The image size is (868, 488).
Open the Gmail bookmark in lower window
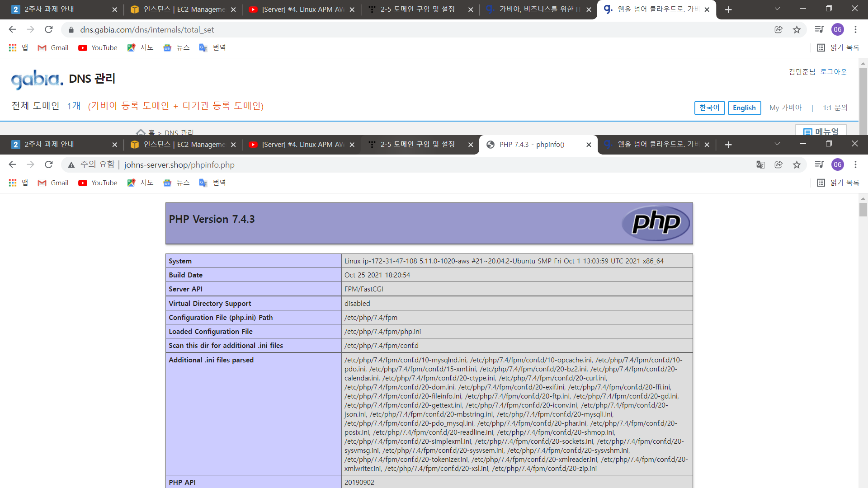[x=53, y=183]
